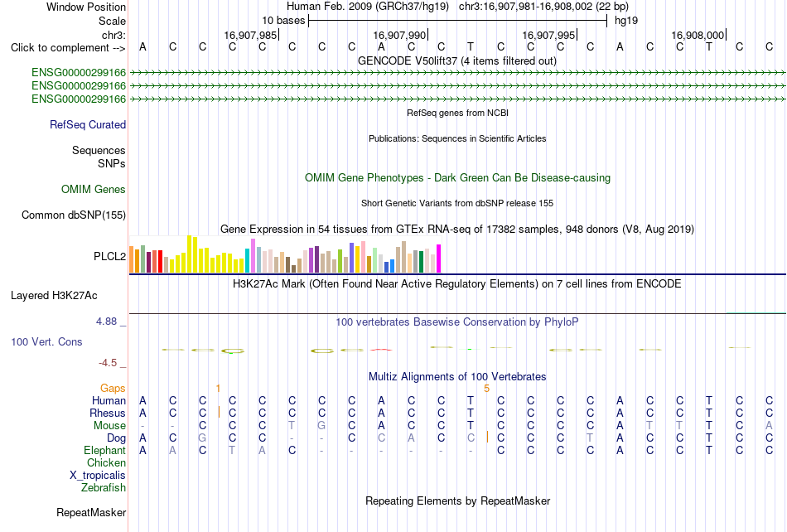
Task: Click the 'RefSeq genes from NCBI' title
Action: point(457,113)
